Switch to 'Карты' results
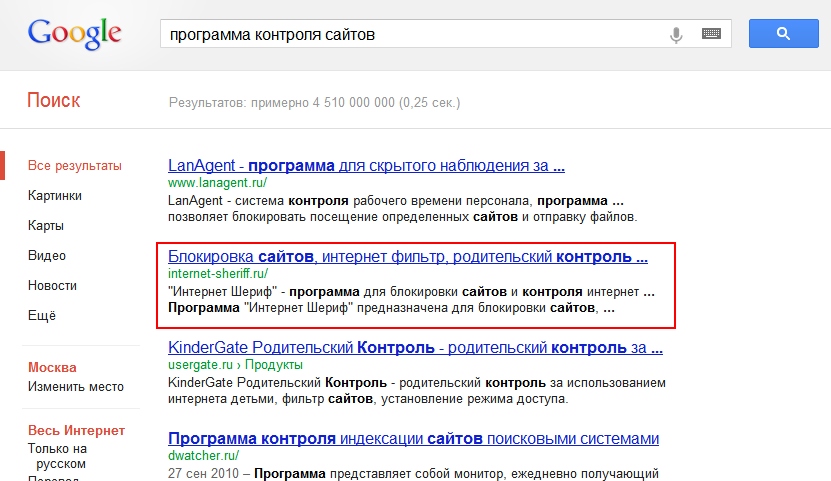 click(46, 226)
